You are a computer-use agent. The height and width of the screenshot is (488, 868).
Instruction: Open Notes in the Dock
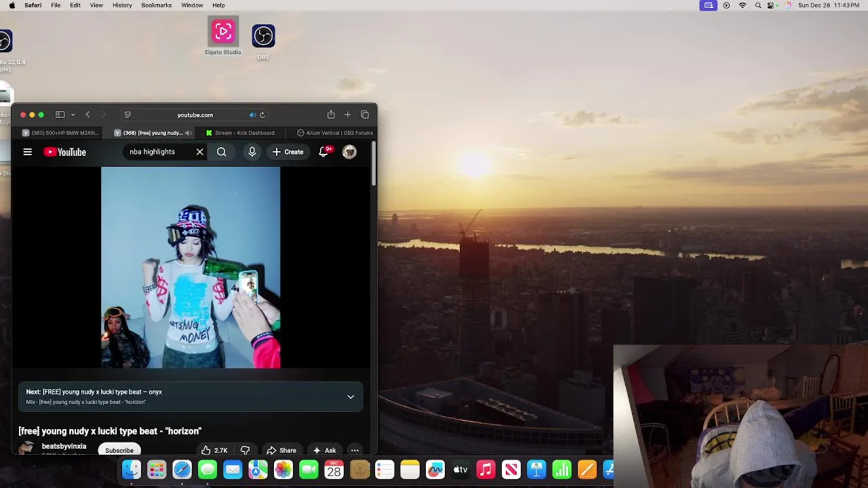(410, 470)
